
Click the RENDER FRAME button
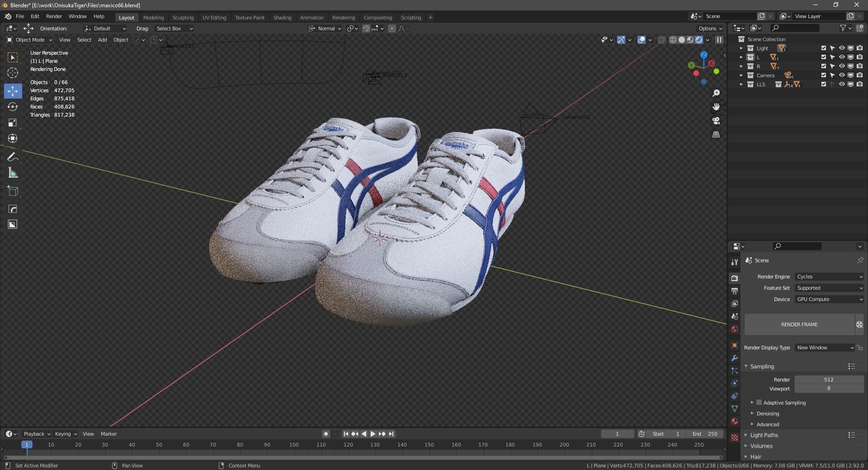pyautogui.click(x=799, y=324)
